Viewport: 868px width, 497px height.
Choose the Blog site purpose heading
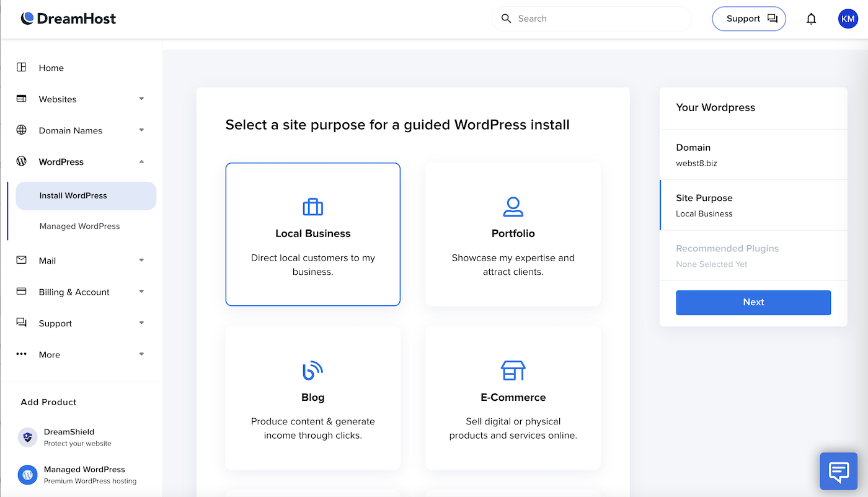(312, 397)
